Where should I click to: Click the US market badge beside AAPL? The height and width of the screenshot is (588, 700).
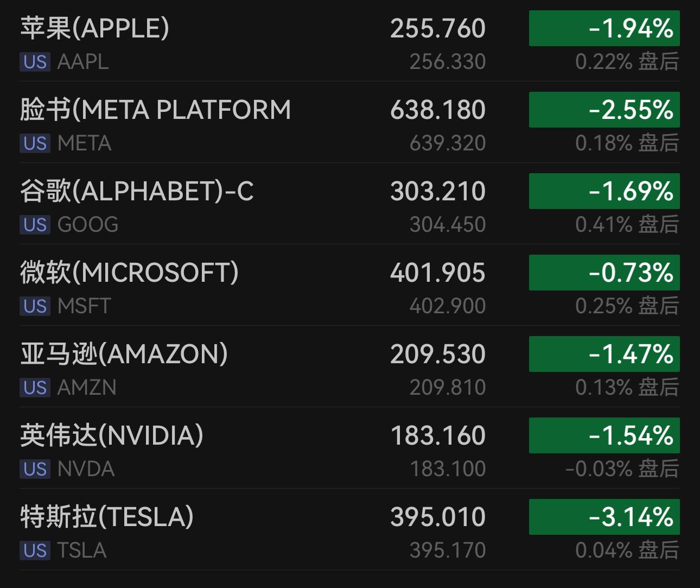click(35, 62)
